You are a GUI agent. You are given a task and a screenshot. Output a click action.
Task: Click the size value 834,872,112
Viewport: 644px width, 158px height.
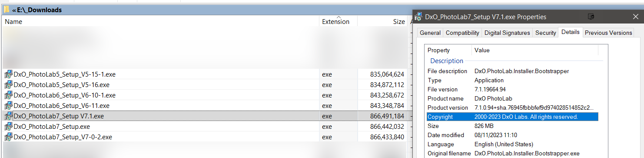pyautogui.click(x=387, y=84)
